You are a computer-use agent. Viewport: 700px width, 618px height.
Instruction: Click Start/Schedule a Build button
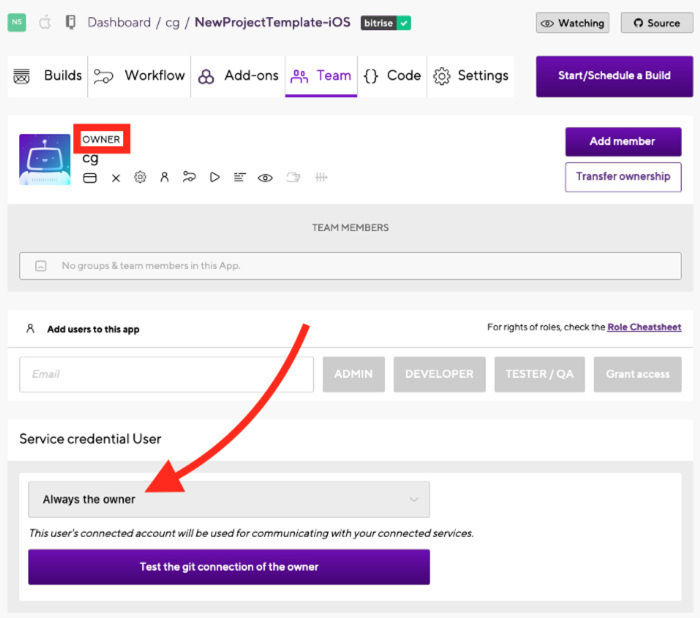pos(614,76)
